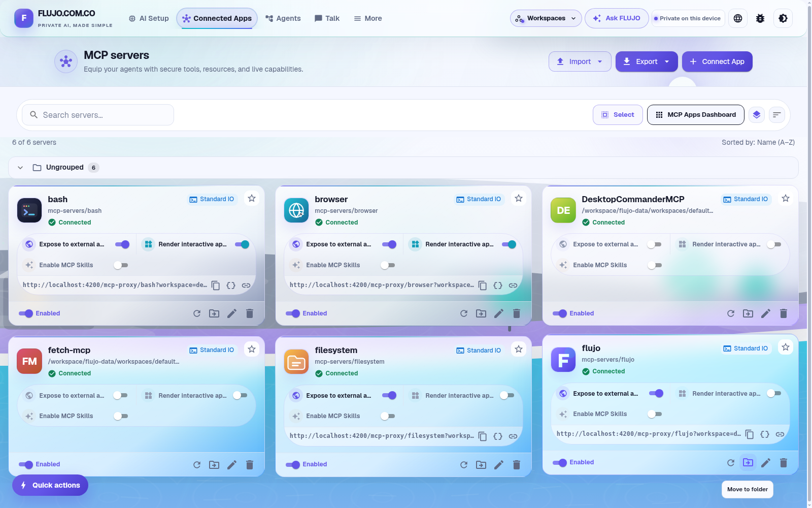Open the sort options icon
The height and width of the screenshot is (508, 812).
tap(777, 115)
